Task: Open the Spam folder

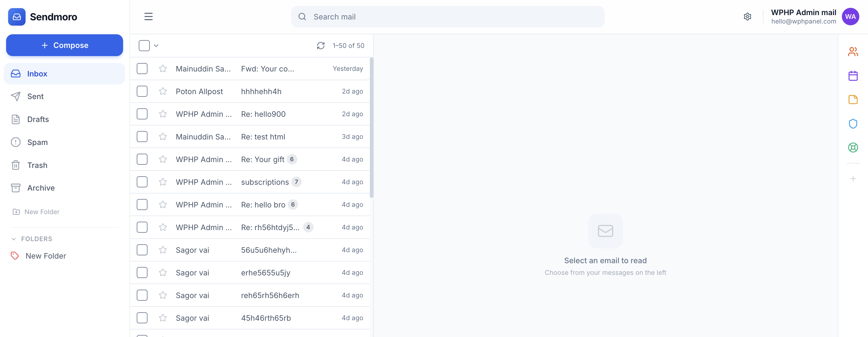Action: coord(37,142)
